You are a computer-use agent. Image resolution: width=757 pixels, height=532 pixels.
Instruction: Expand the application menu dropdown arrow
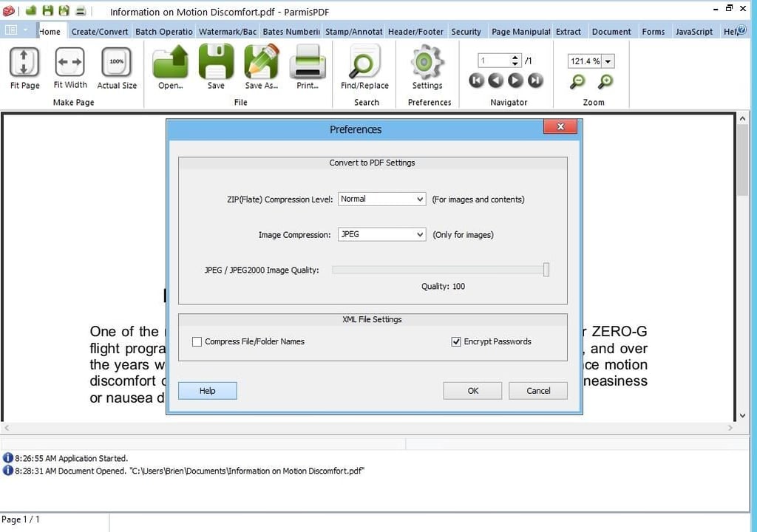(26, 30)
